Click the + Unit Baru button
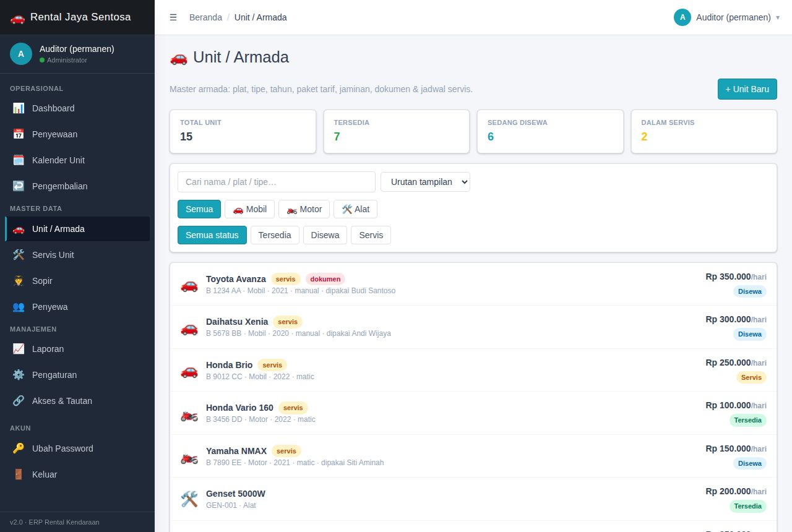The width and height of the screenshot is (792, 532). tap(747, 89)
